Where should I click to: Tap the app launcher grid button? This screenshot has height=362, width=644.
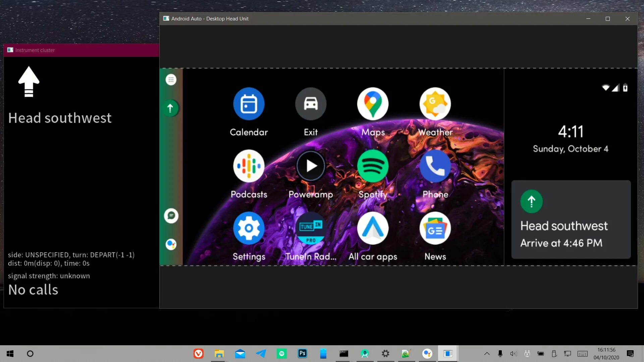tap(171, 80)
